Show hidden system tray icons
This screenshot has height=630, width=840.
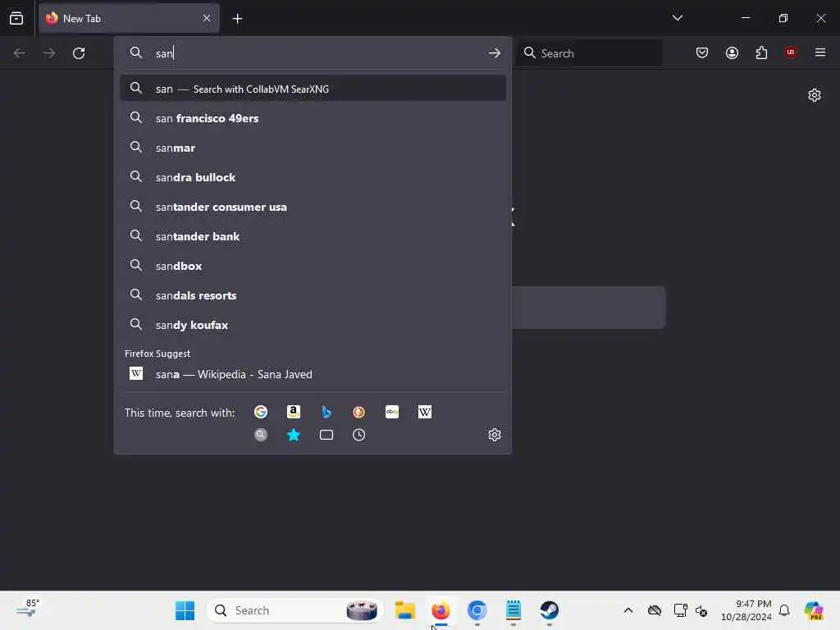(x=628, y=610)
